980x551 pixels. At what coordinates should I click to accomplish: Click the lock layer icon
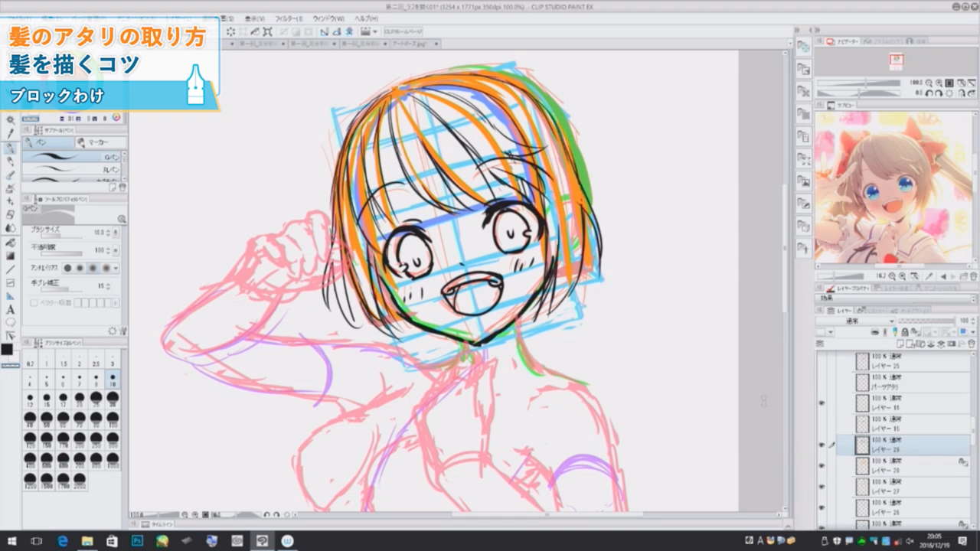(x=906, y=332)
